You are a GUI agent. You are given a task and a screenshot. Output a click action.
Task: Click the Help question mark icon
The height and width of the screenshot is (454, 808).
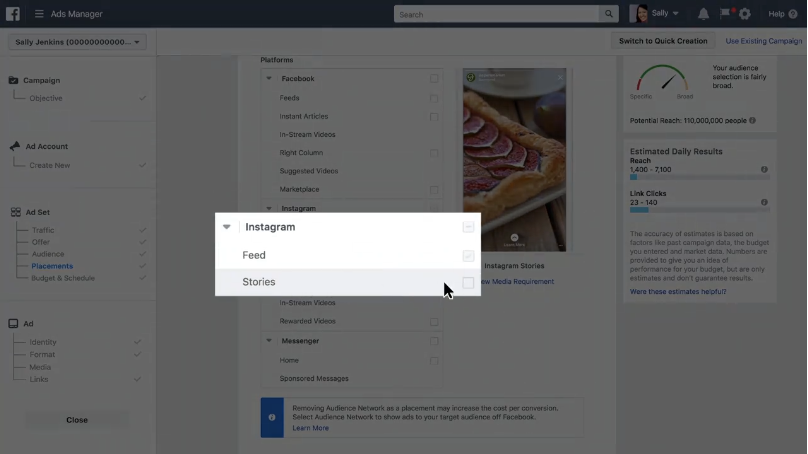(x=793, y=14)
